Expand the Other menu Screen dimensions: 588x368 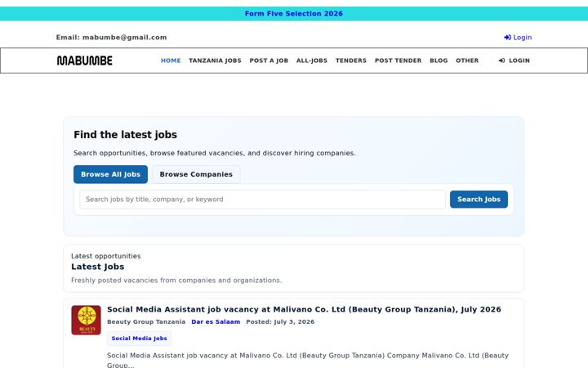pyautogui.click(x=467, y=61)
